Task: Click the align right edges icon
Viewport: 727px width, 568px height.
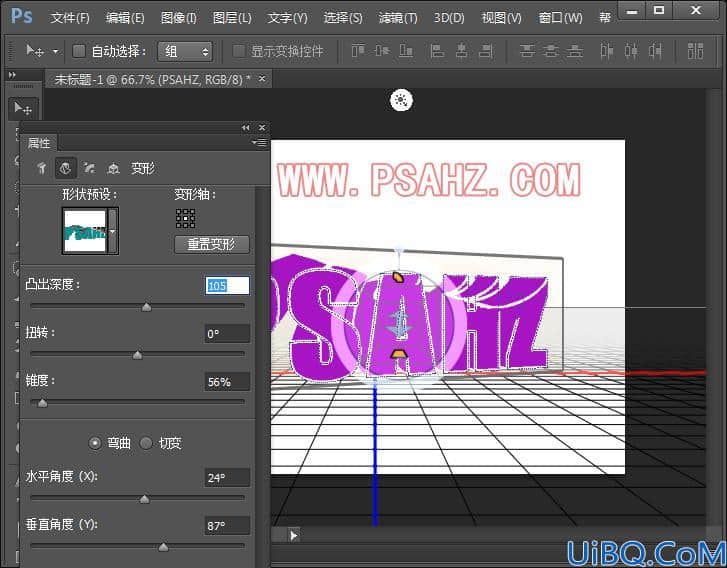Action: point(485,51)
